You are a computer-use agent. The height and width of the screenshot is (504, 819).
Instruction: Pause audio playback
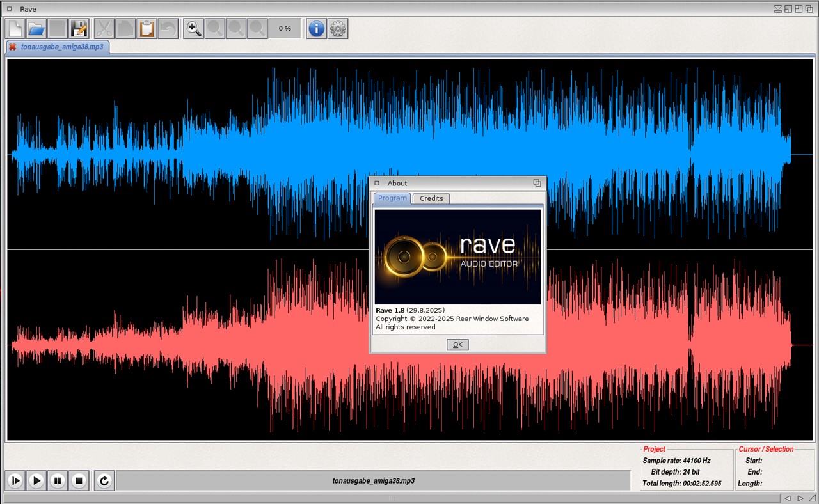(58, 480)
